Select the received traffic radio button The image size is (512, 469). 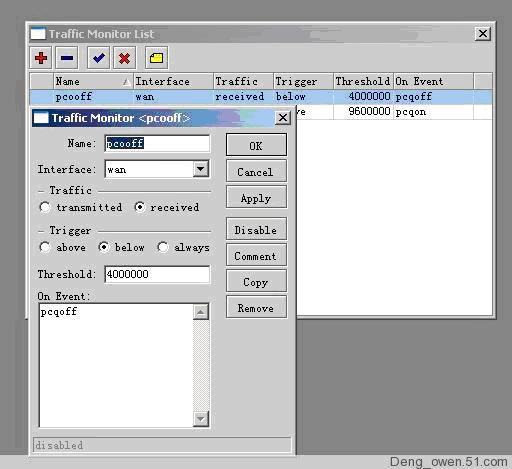click(140, 207)
